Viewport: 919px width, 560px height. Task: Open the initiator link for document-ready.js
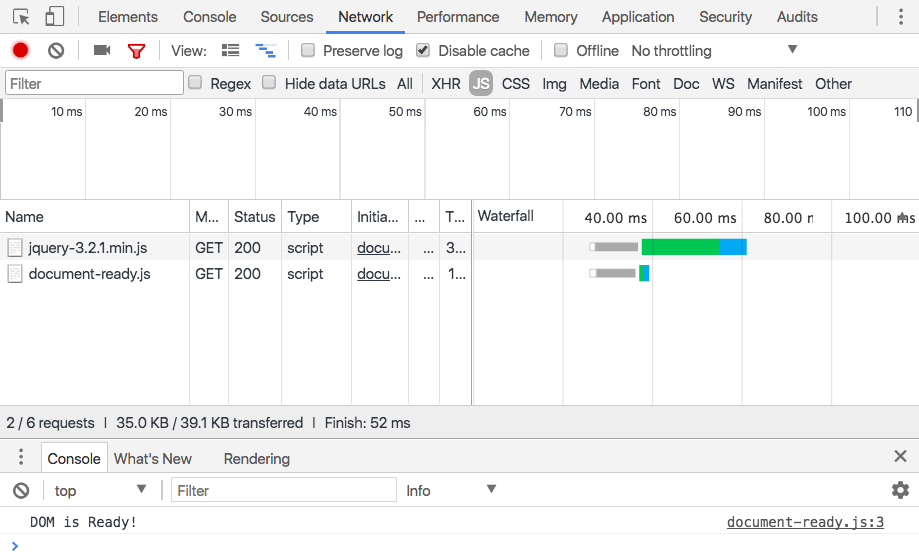379,274
